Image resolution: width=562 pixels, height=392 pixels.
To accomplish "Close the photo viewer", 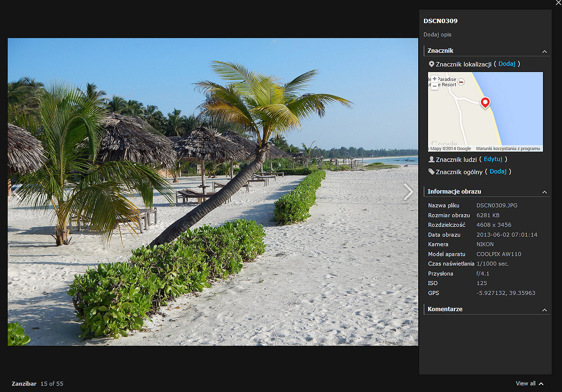I will click(x=558, y=3).
